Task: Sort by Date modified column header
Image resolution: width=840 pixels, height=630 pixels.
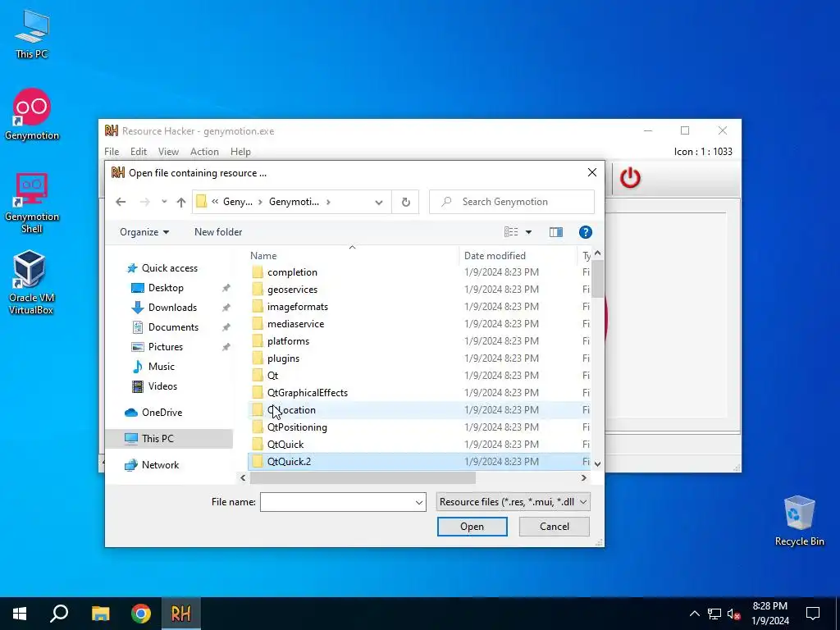Action: (518, 256)
